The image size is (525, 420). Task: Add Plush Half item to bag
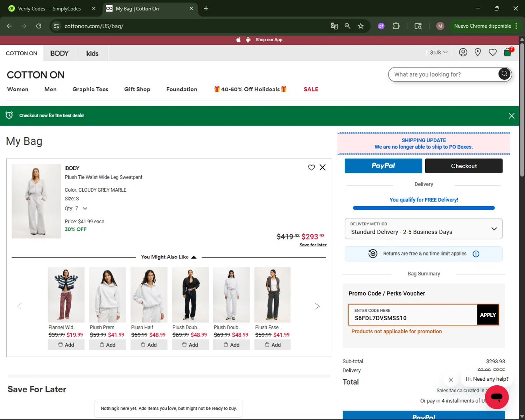pyautogui.click(x=149, y=345)
